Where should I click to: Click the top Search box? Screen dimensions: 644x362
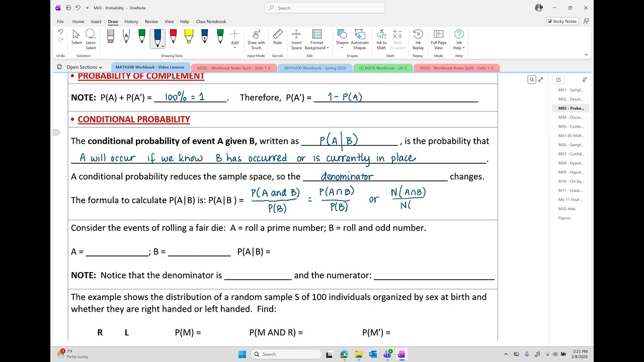pos(325,8)
